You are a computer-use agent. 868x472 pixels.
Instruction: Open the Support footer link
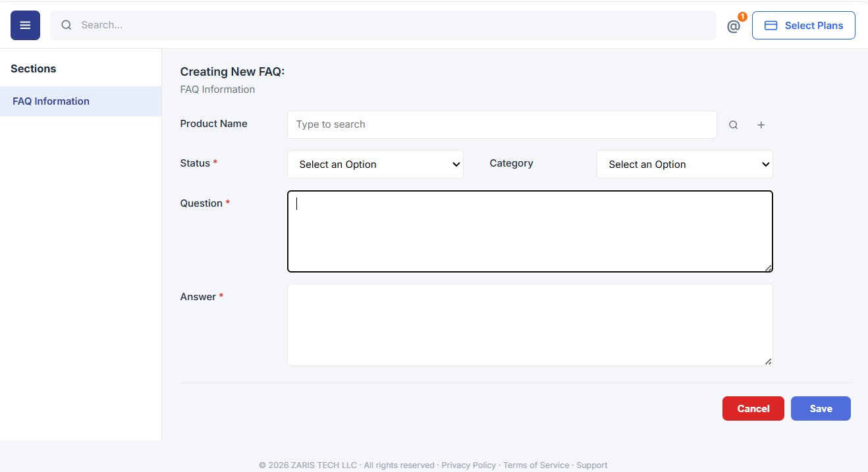(x=591, y=465)
